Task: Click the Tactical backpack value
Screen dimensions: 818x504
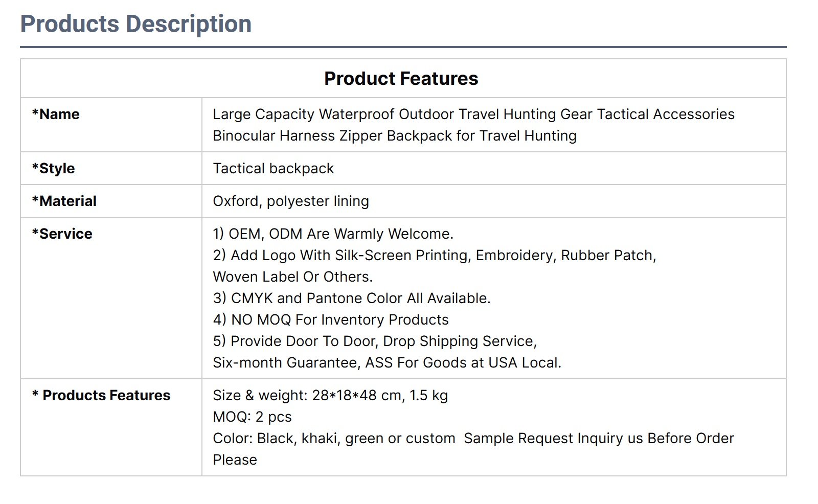Action: coord(273,168)
